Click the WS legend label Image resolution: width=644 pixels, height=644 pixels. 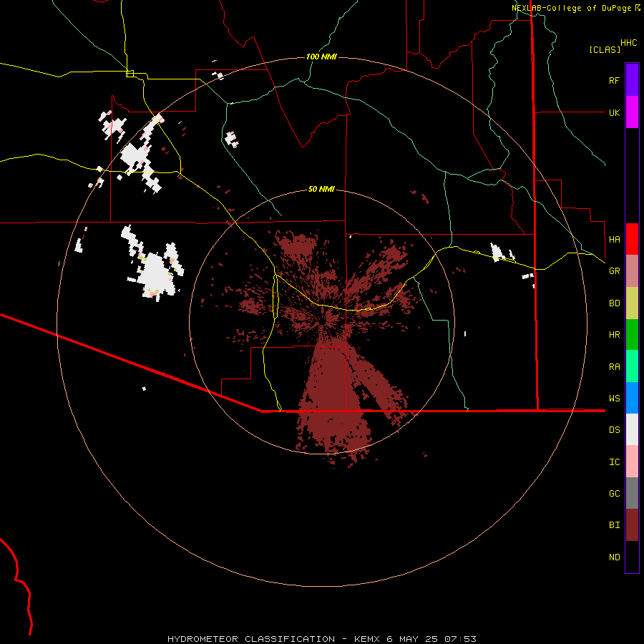614,398
